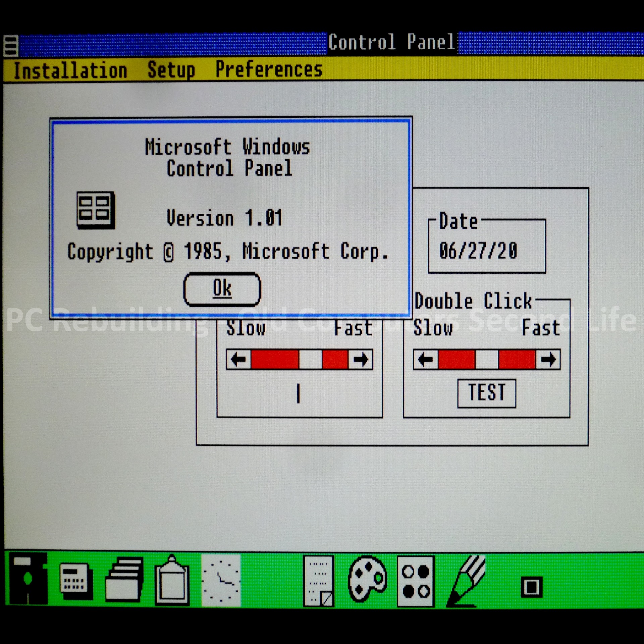Click the Date field showing 06/27/20
The height and width of the screenshot is (644, 644).
pos(478,251)
